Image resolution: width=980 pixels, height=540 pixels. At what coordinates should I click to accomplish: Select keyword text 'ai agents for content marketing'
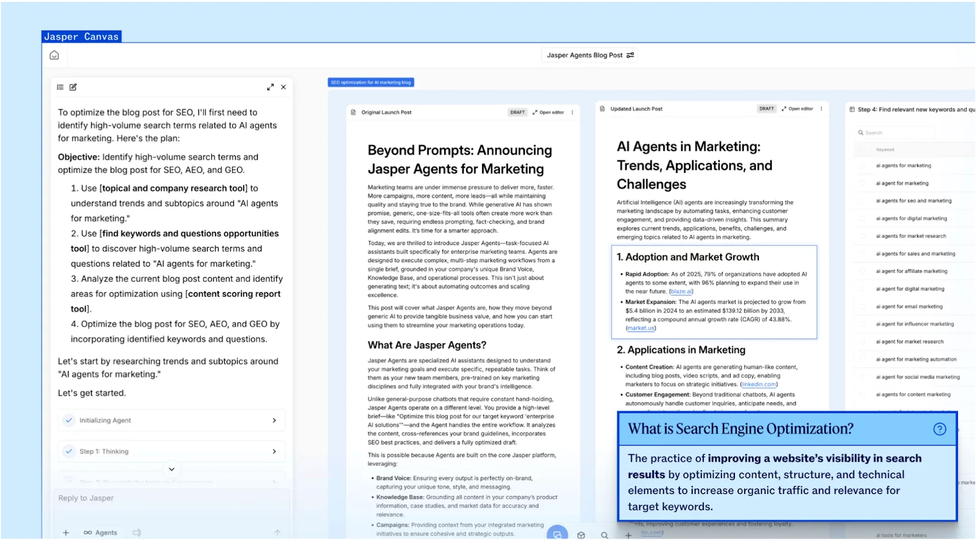(x=913, y=395)
